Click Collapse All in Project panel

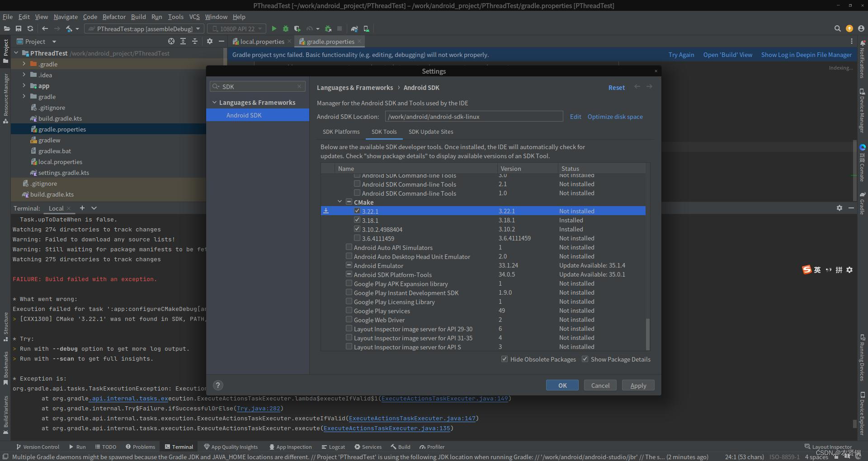195,41
